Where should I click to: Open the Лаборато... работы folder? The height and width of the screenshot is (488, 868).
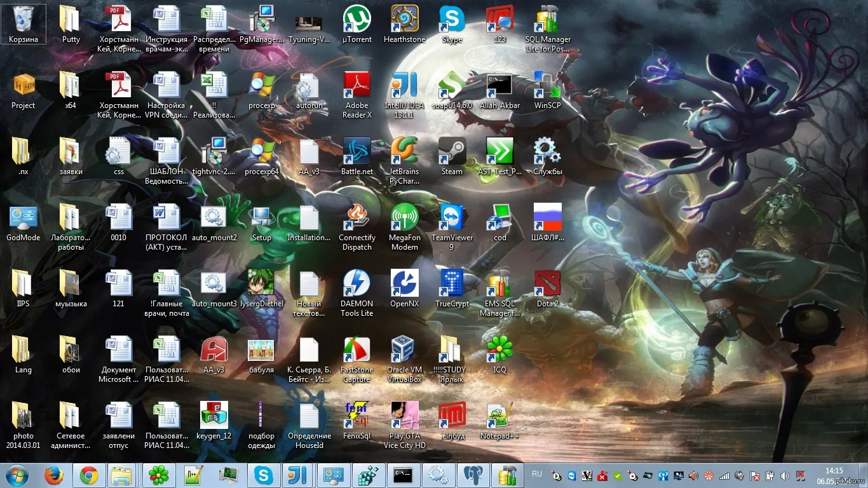tap(71, 227)
